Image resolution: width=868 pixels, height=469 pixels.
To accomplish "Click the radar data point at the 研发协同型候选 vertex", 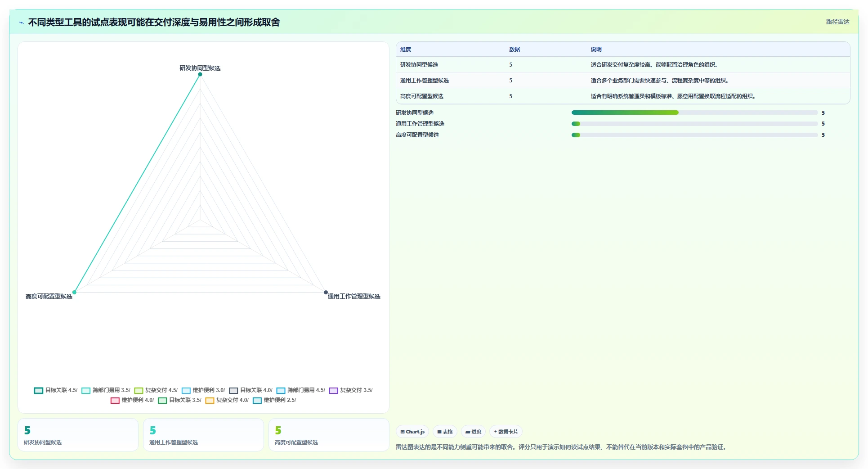I will click(200, 74).
